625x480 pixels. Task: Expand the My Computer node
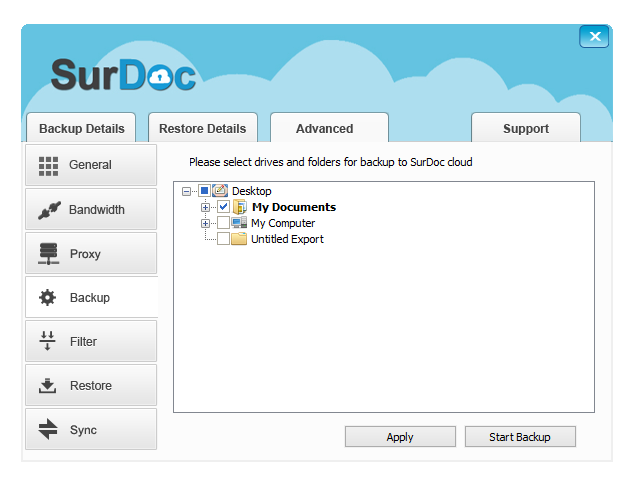coord(205,223)
